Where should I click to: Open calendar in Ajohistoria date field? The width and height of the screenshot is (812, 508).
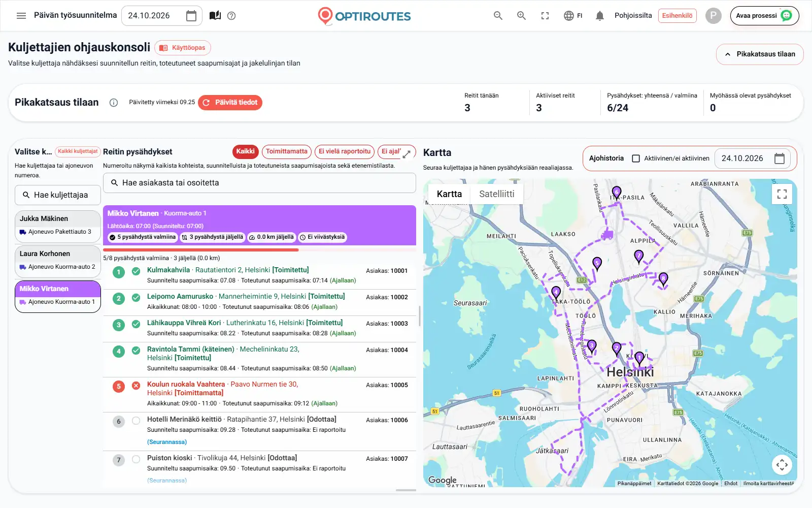pyautogui.click(x=780, y=158)
